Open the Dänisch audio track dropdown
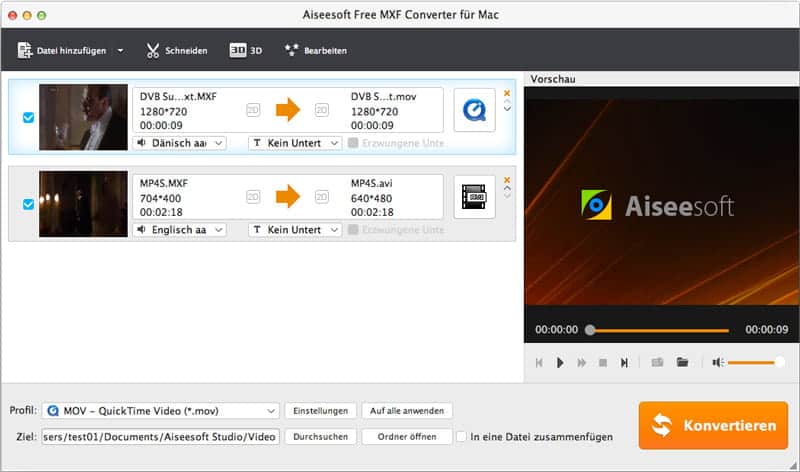The image size is (800, 472). coord(180,143)
